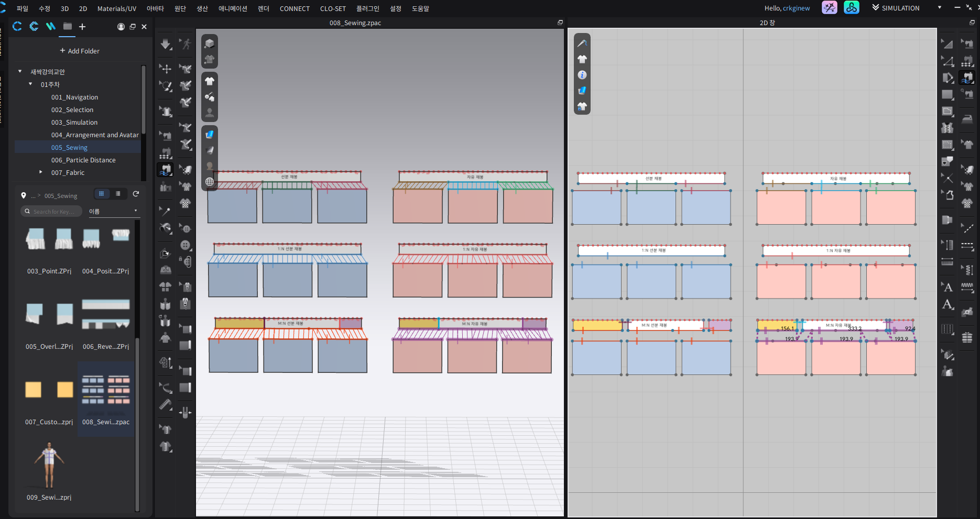Click the Add Folder button
The image size is (980, 519).
coord(79,51)
